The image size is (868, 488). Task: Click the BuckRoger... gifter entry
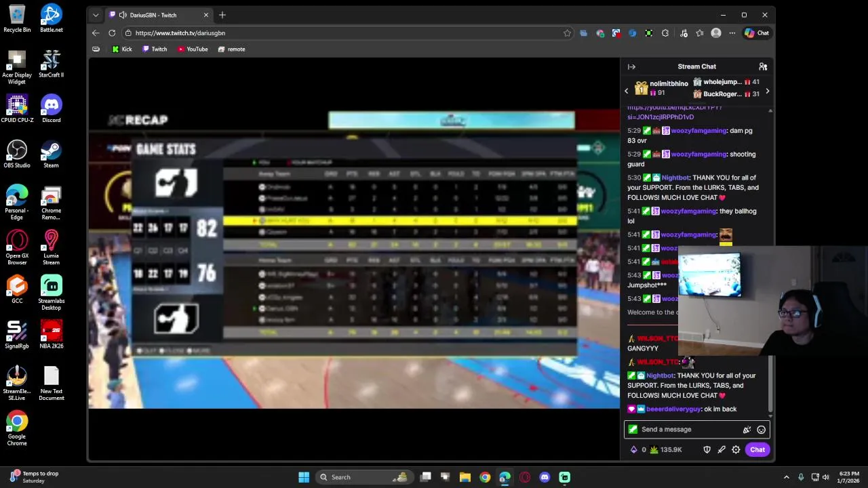[x=726, y=94]
